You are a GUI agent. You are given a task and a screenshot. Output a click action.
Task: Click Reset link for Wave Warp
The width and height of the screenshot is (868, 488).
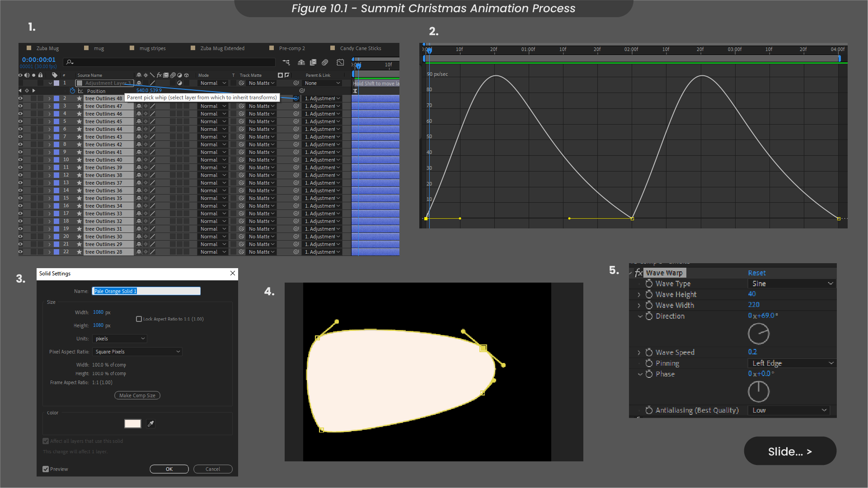(x=757, y=273)
